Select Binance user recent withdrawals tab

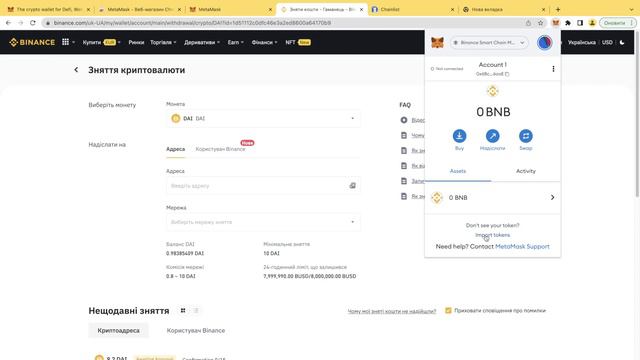point(196,330)
